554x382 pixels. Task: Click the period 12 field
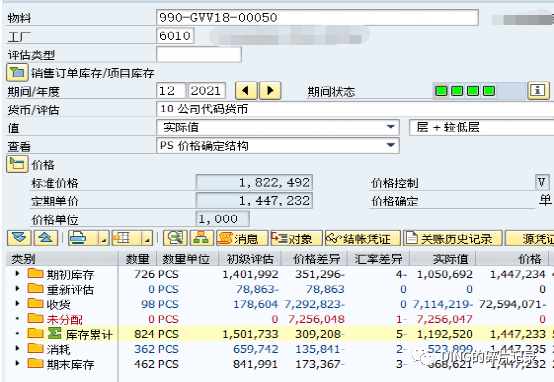click(x=171, y=91)
